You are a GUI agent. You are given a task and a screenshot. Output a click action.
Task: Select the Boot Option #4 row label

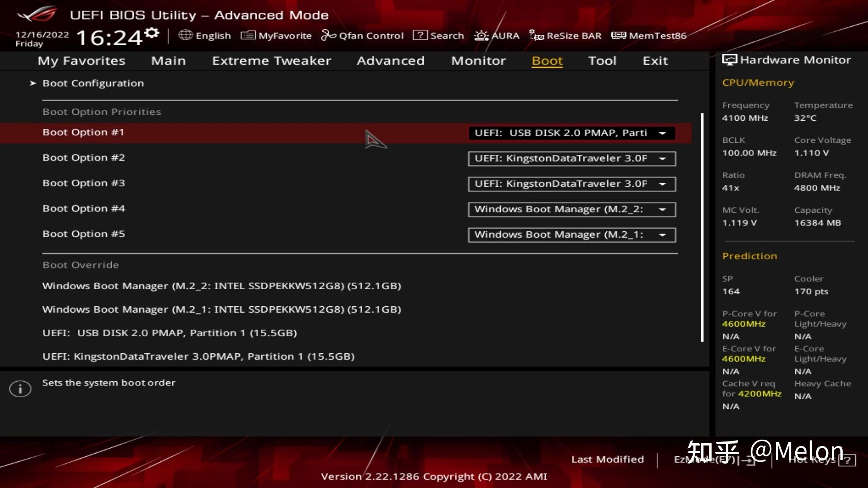(84, 209)
